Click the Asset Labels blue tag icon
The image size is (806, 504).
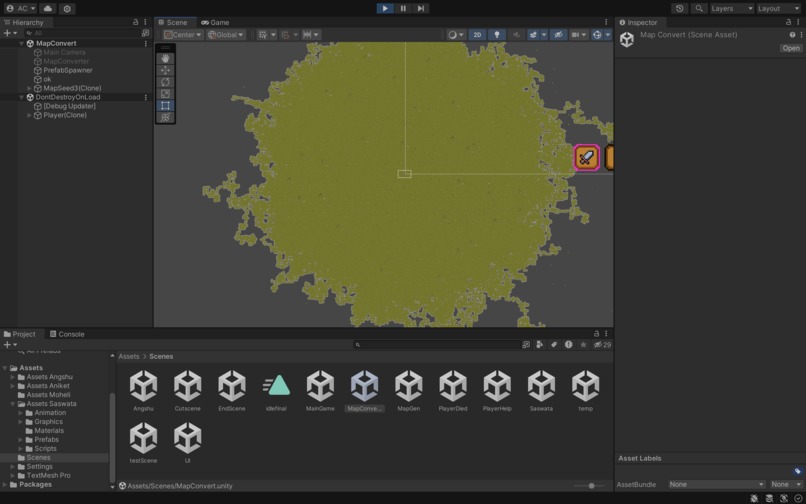(x=797, y=471)
